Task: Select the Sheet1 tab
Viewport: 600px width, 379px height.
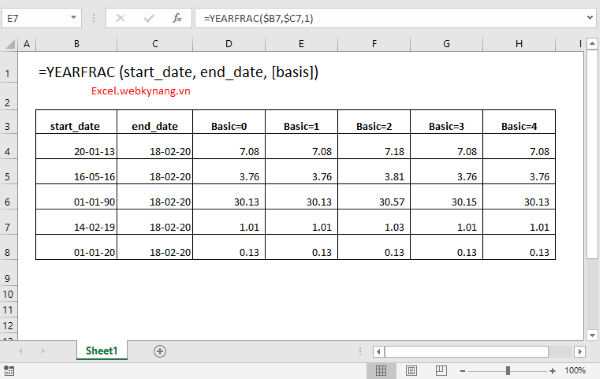Action: point(101,351)
